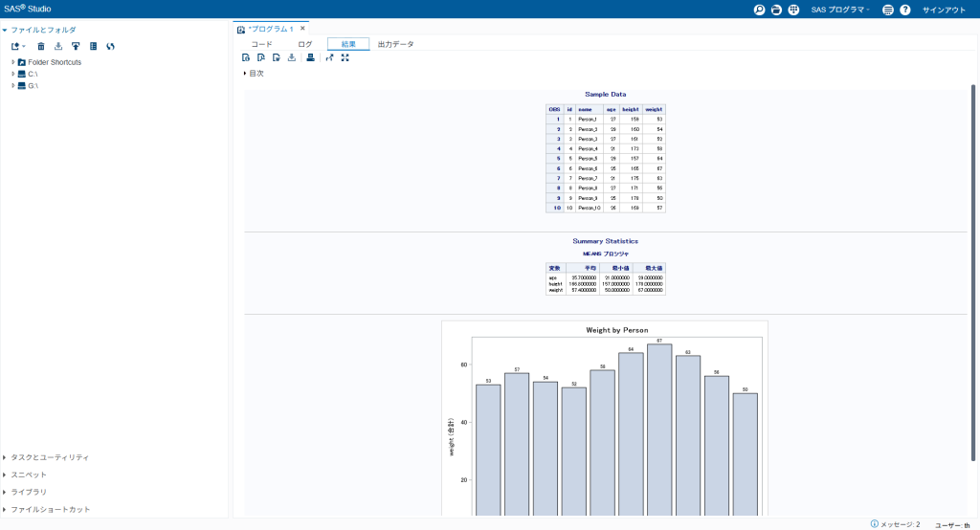Expand the 目次 table of contents
980x530 pixels.
245,73
